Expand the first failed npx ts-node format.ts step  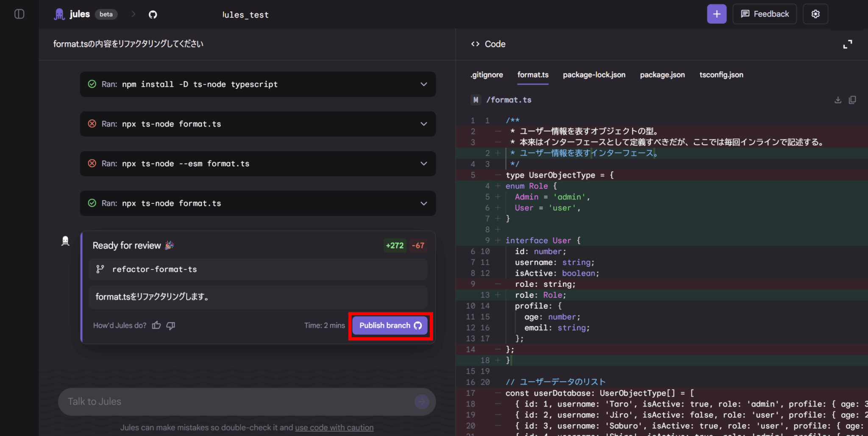point(258,124)
